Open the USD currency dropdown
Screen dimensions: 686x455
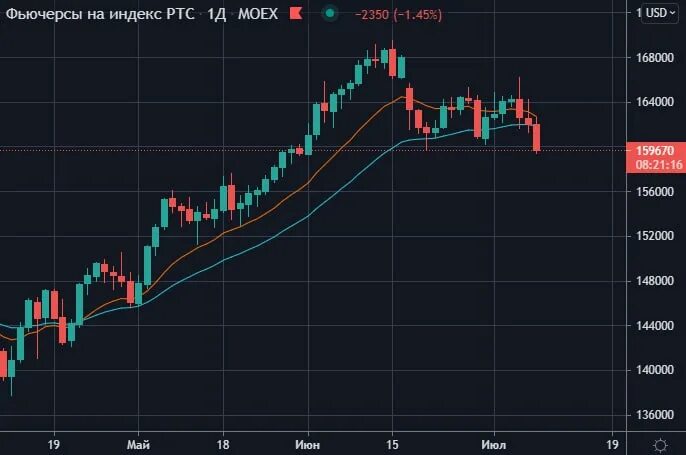click(x=662, y=13)
